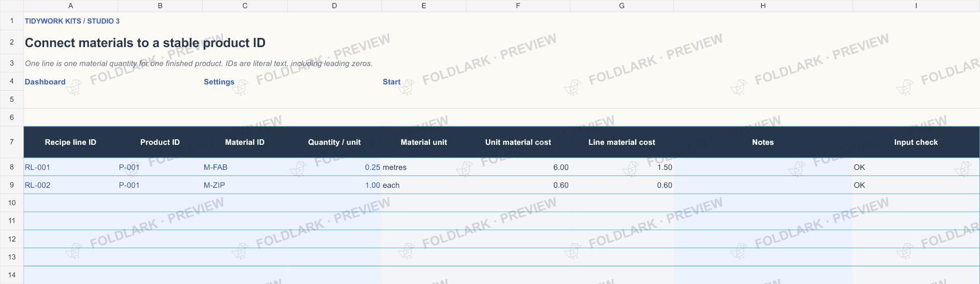Select row 2 header
980x284 pixels.
12,42
